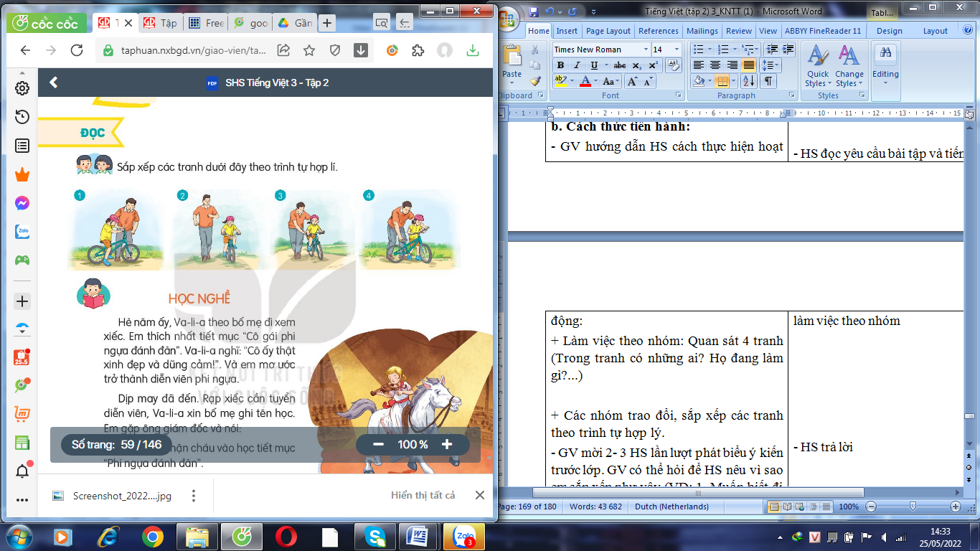Open Zalo from the Cốc Cốc sidebar
The image size is (980, 551).
coord(22,232)
